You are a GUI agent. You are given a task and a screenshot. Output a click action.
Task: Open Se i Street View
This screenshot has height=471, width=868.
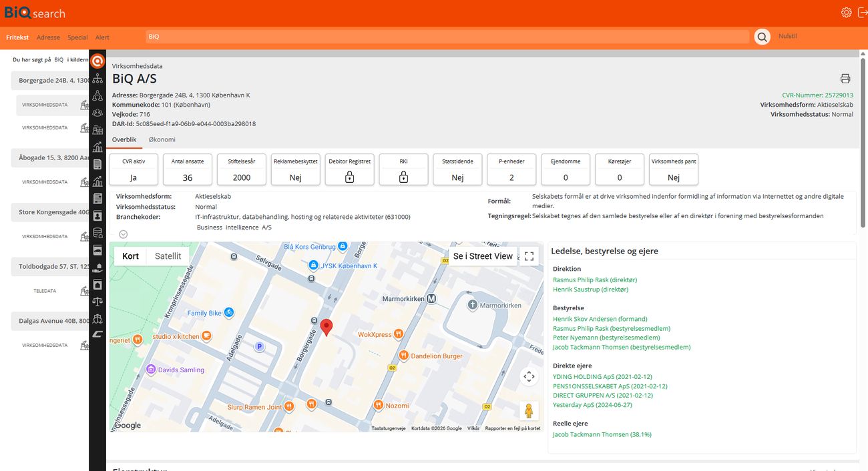pyautogui.click(x=483, y=256)
